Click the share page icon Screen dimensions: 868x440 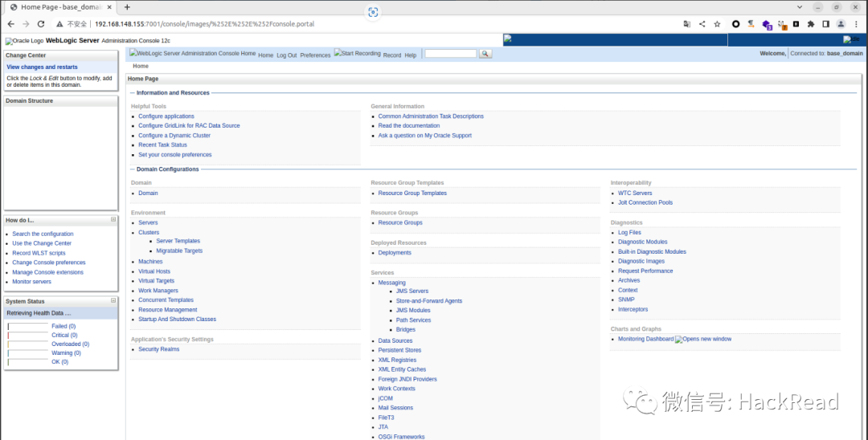tap(702, 24)
